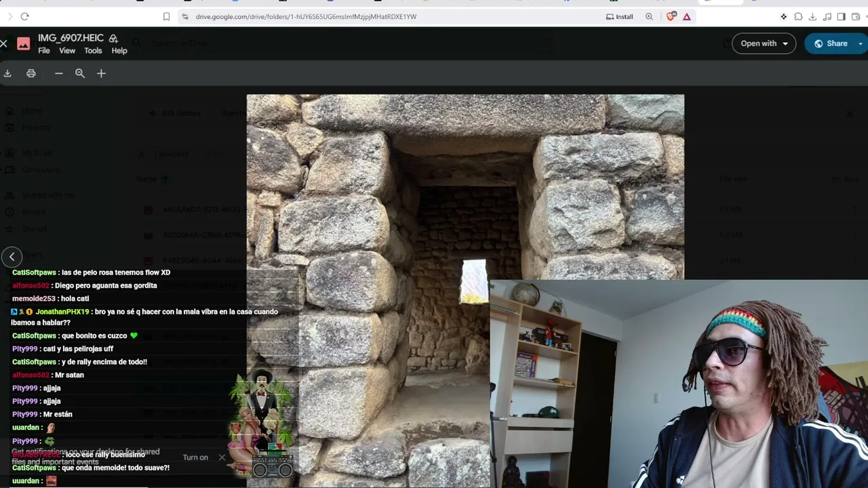Open the Brave Rewards triangle icon
This screenshot has width=868, height=488.
tap(687, 16)
